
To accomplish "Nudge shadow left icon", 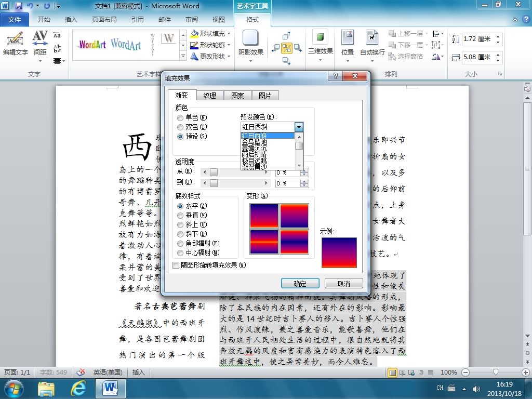I will click(x=275, y=48).
